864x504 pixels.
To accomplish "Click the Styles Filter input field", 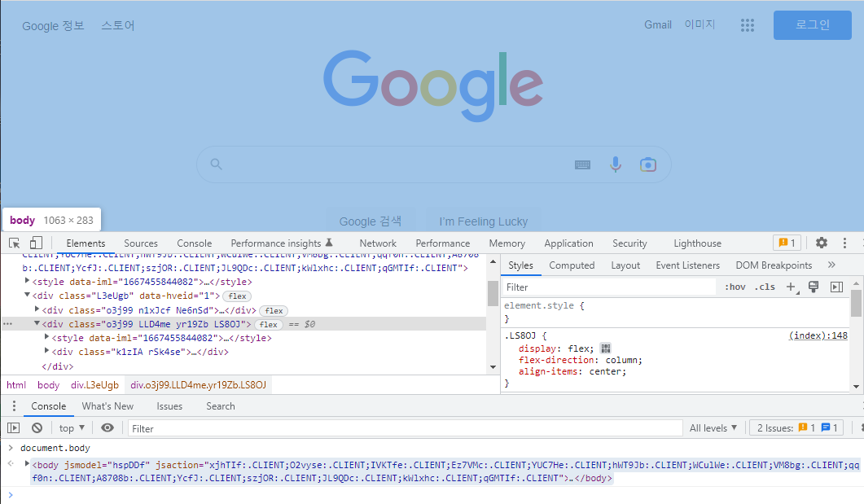I will [x=609, y=287].
